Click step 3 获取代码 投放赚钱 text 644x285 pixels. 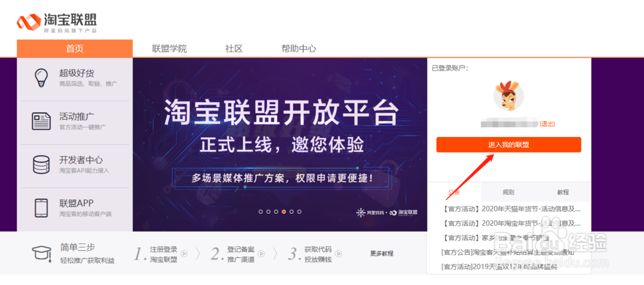point(318,254)
